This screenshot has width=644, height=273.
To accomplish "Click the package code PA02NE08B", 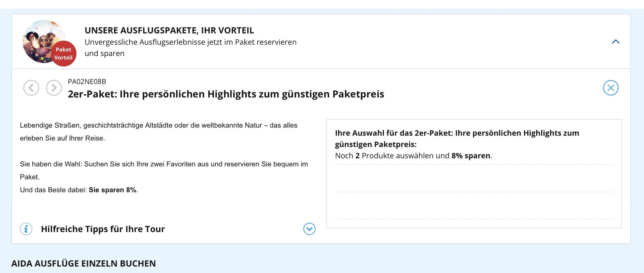I will point(87,81).
